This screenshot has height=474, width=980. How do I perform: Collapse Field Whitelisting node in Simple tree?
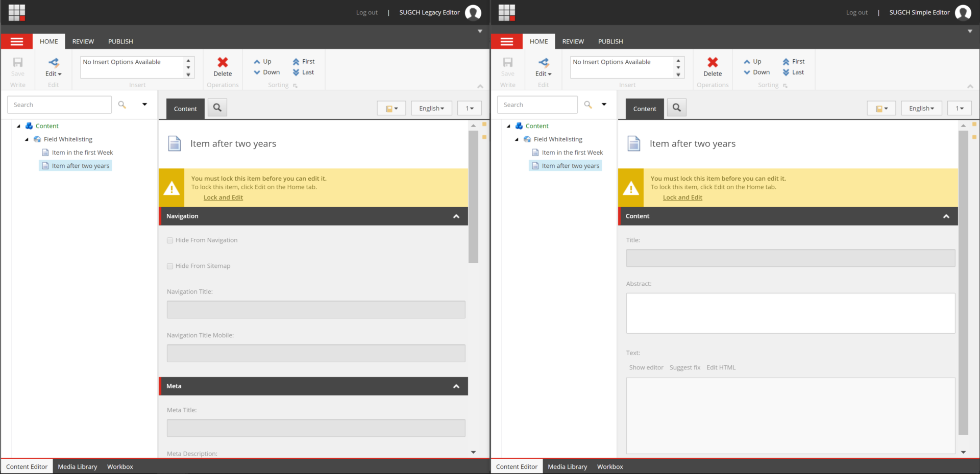point(517,139)
